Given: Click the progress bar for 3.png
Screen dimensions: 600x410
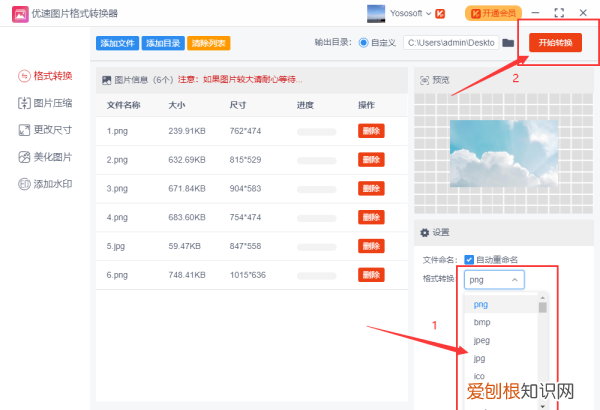Looking at the screenshot, I should (x=316, y=189).
